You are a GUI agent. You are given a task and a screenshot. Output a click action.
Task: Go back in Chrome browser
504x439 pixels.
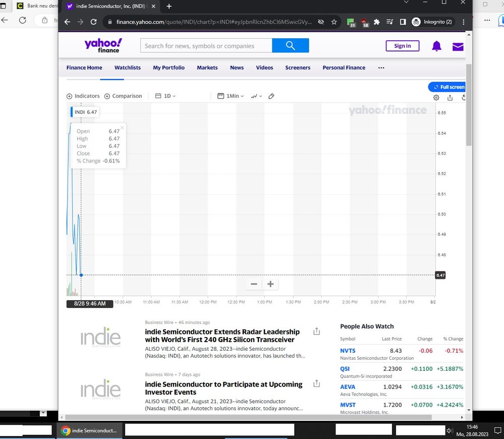pos(67,22)
